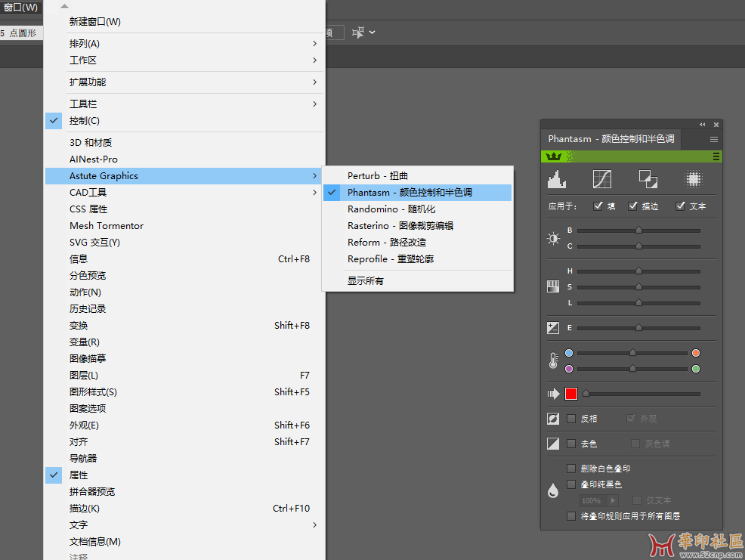Click the pin icon in control bar
Image resolution: width=745 pixels, height=560 pixels.
pos(358,32)
